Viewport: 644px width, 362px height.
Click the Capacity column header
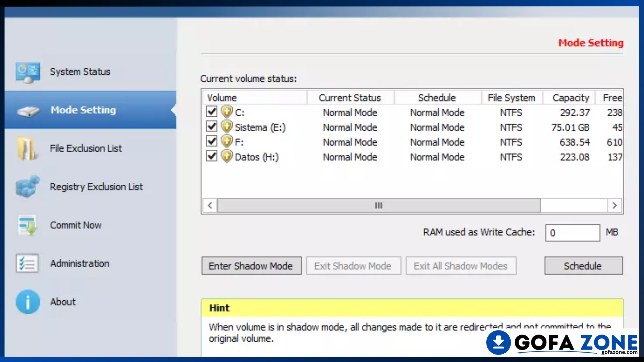[x=569, y=98]
